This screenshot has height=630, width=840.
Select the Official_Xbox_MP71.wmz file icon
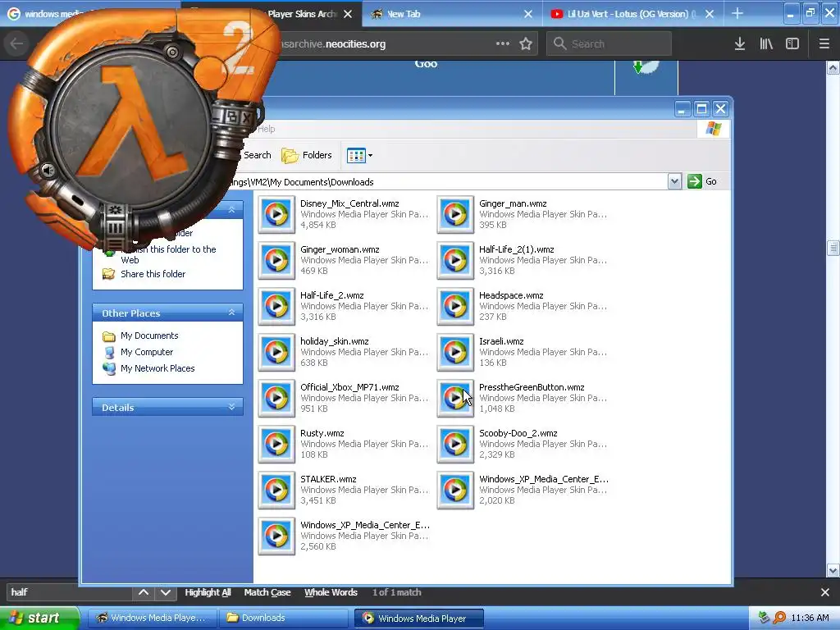coord(276,398)
